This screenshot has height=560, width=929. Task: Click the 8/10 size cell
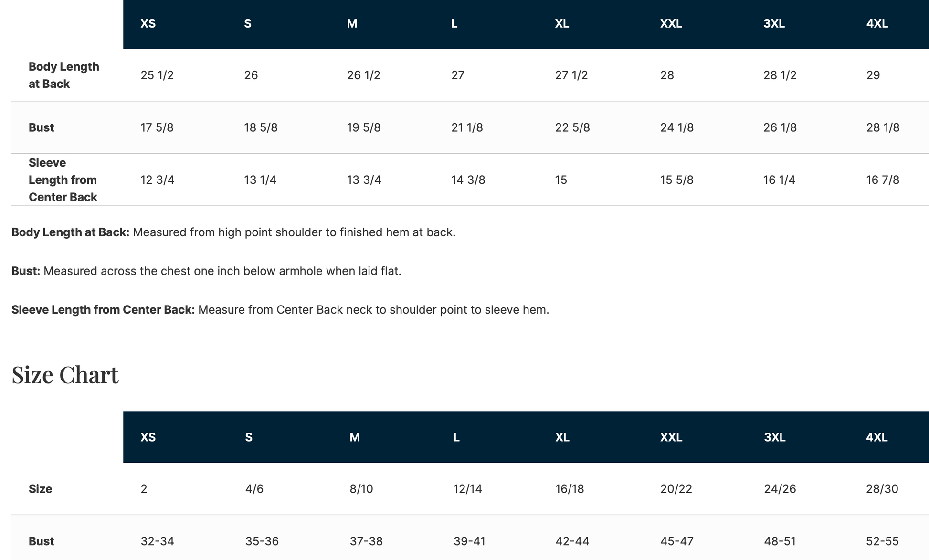(x=361, y=489)
